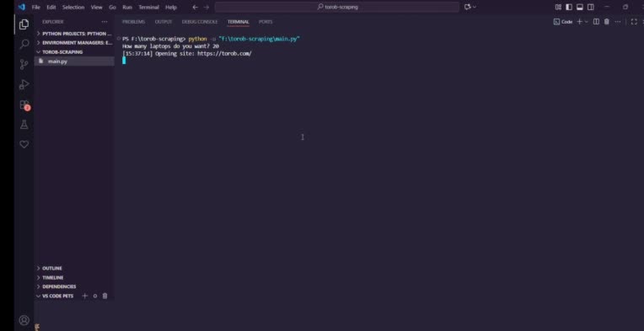Split the terminal
The height and width of the screenshot is (331, 644).
click(596, 22)
